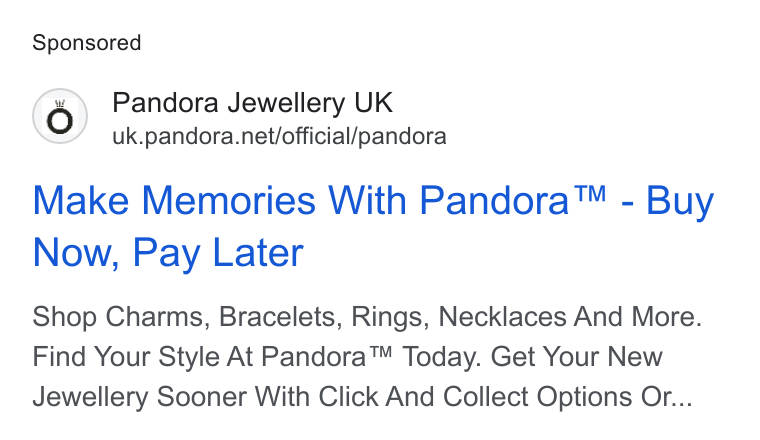Click the trademark symbol in the headline
760x440 pixels.
point(589,194)
